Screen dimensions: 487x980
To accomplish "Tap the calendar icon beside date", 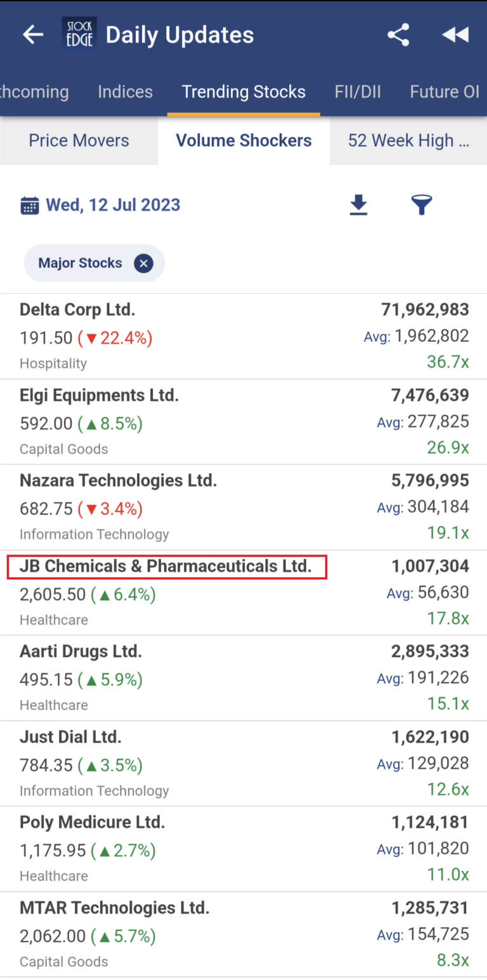I will [x=29, y=206].
